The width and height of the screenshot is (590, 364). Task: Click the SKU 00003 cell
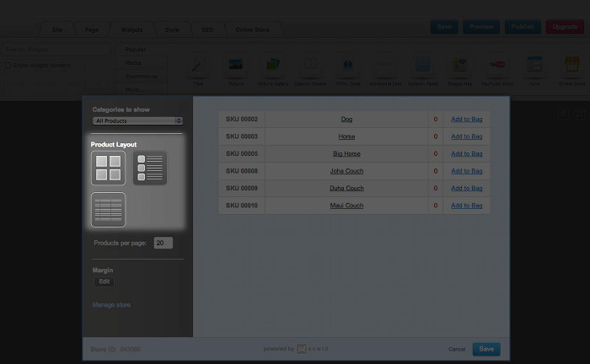pyautogui.click(x=242, y=136)
